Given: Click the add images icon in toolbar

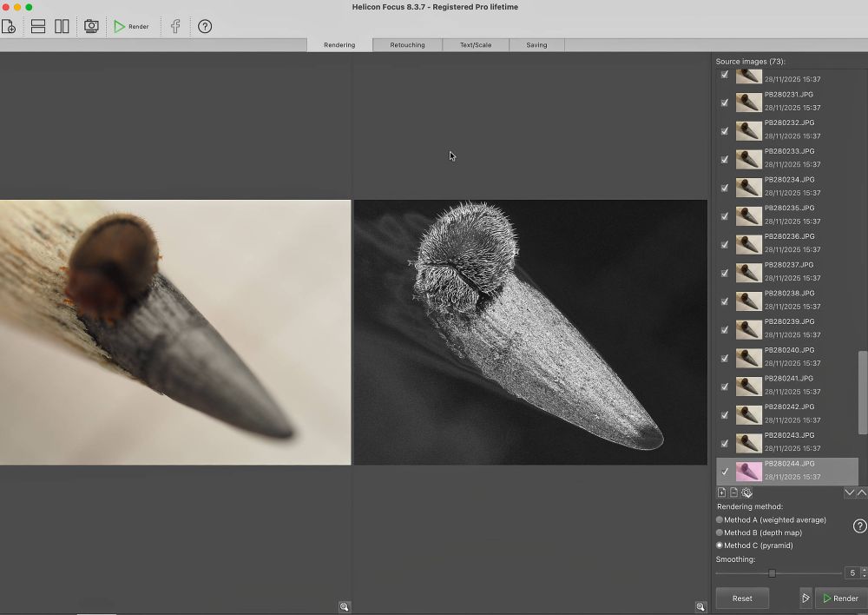Looking at the screenshot, I should coord(8,26).
